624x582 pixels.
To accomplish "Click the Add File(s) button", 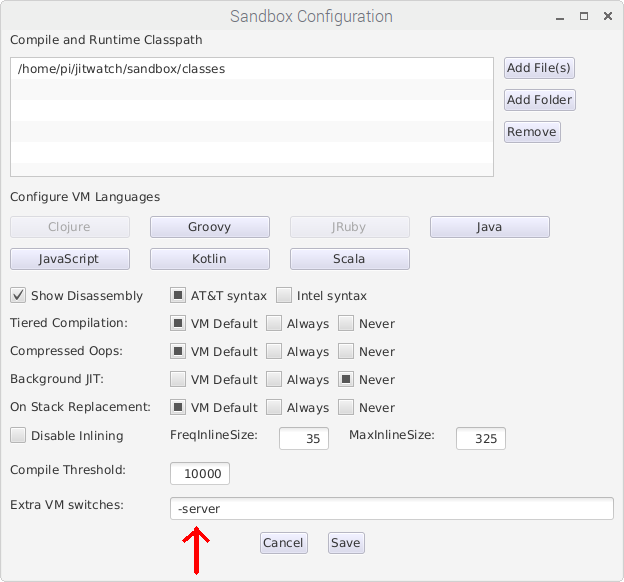I will pos(539,68).
